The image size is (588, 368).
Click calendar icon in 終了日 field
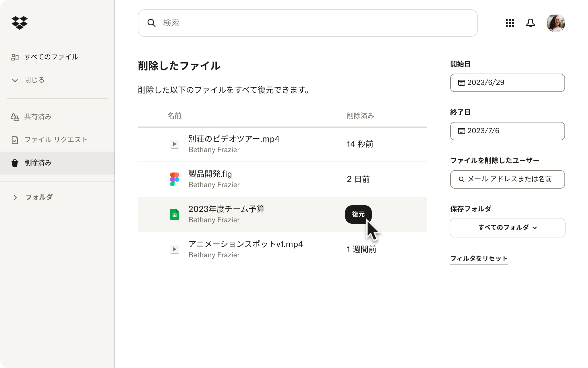[x=461, y=131]
